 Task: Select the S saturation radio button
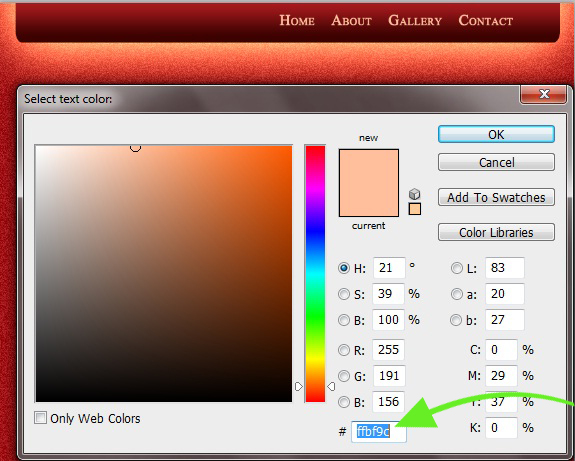coord(344,294)
